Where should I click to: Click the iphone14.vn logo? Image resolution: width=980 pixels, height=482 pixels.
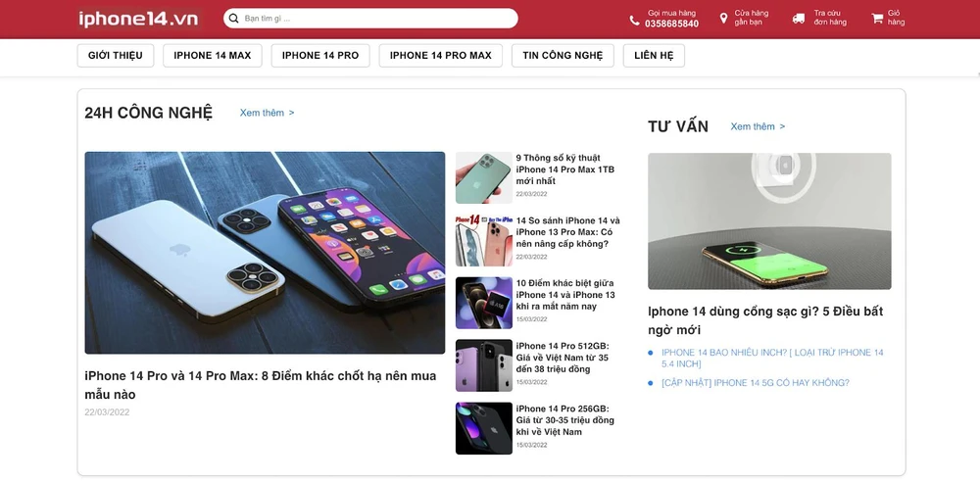138,19
